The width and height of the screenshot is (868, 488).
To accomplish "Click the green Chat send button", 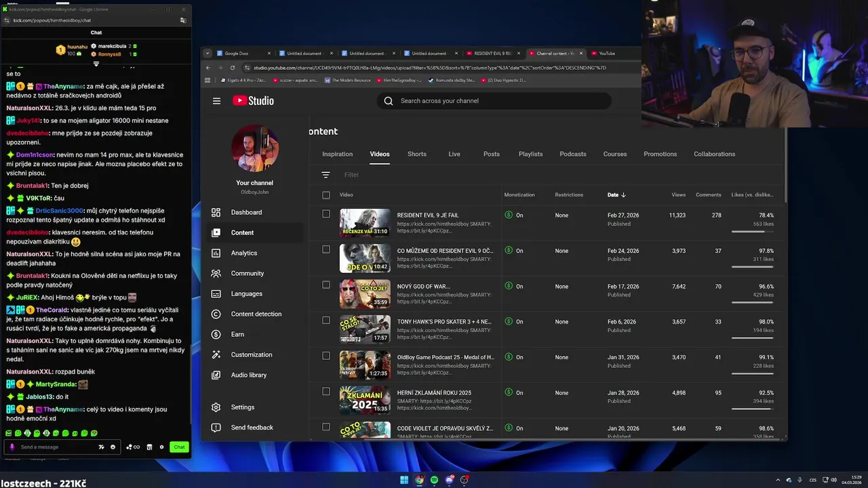I will coord(179,447).
